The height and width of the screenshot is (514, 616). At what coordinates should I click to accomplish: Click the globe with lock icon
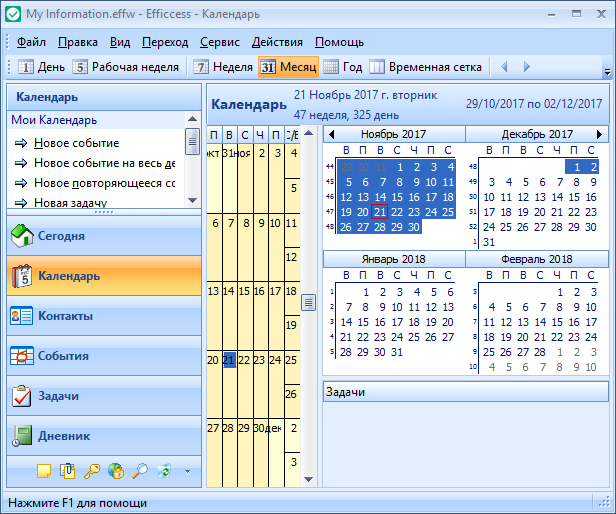(116, 471)
